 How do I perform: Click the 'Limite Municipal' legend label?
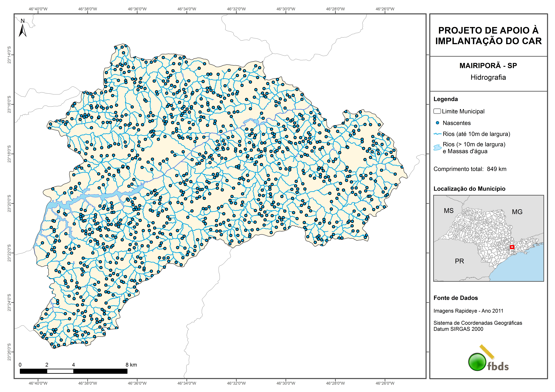pos(463,111)
